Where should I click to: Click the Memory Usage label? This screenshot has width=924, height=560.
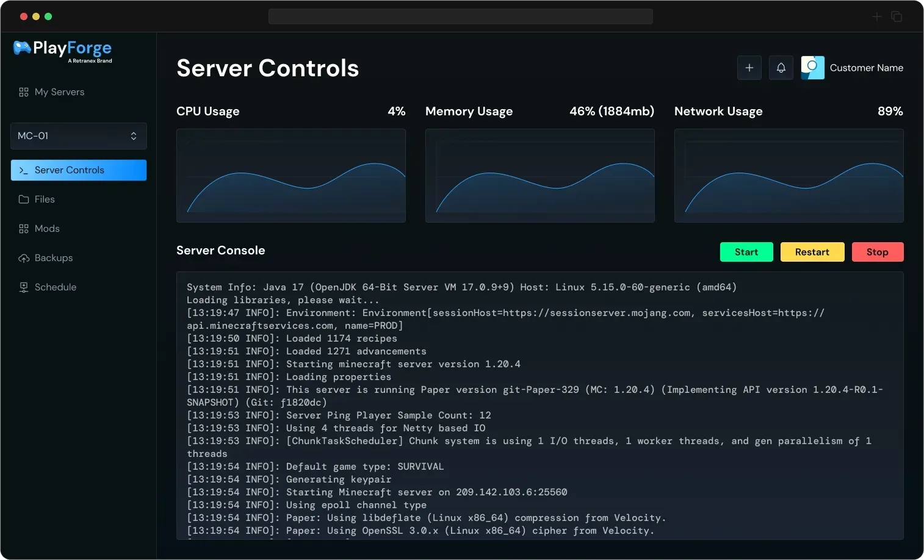click(x=469, y=111)
